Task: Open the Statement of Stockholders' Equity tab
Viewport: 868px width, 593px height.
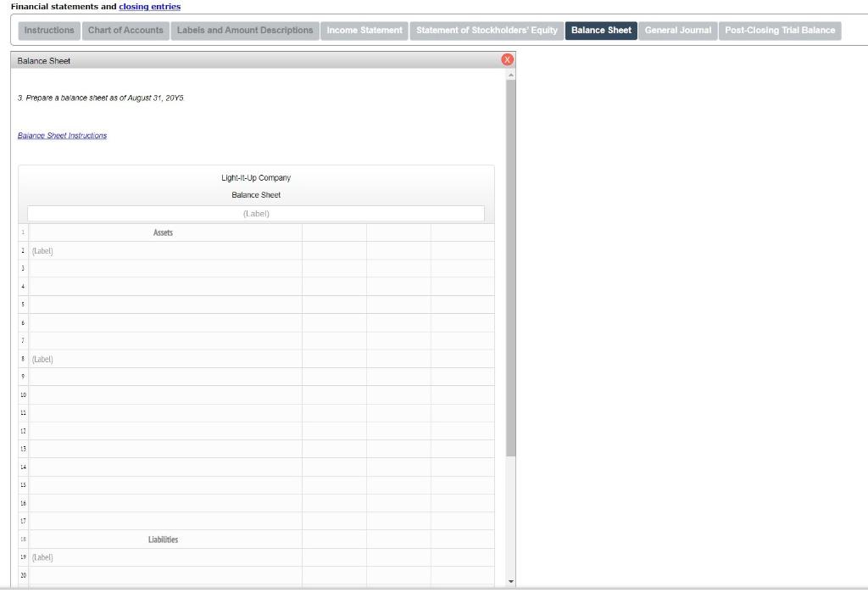Action: tap(488, 30)
